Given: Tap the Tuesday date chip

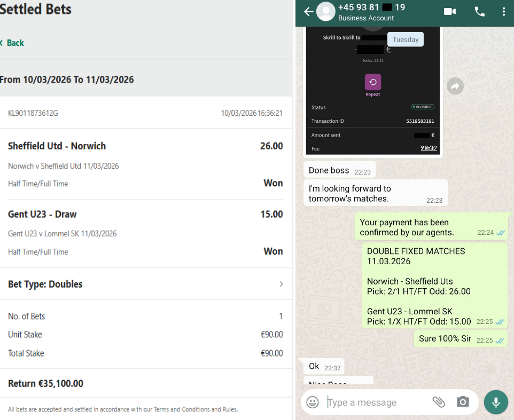Looking at the screenshot, I should [406, 39].
